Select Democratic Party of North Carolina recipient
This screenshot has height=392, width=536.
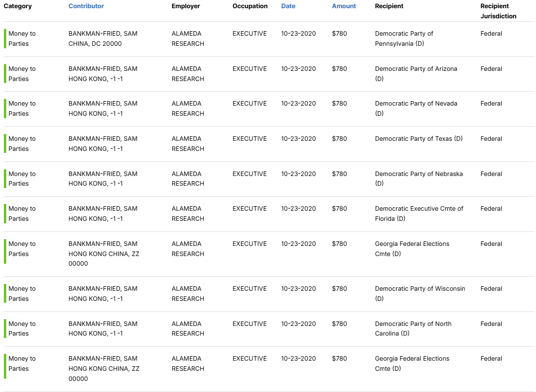point(413,328)
